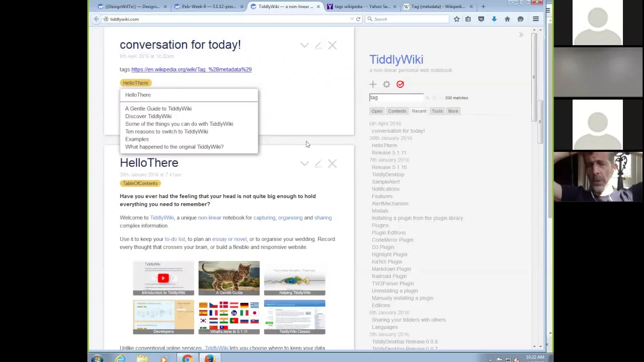Click the browser Search box
This screenshot has height=362, width=644.
[408, 19]
